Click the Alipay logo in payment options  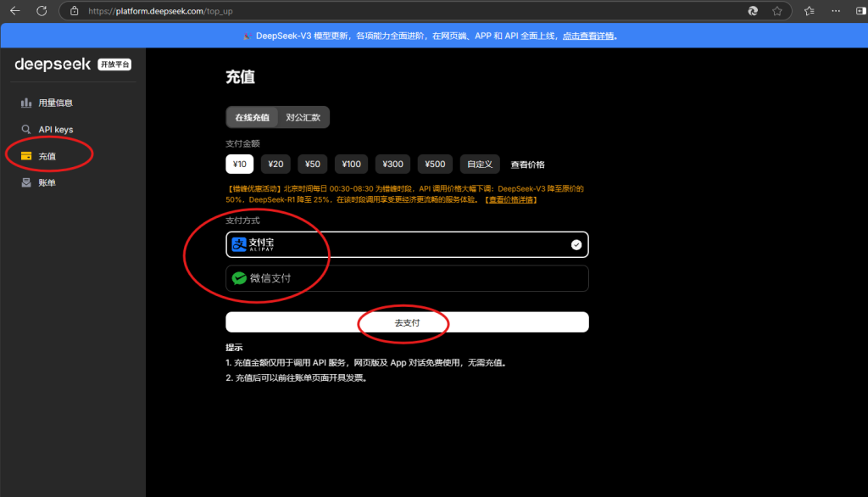(x=238, y=244)
